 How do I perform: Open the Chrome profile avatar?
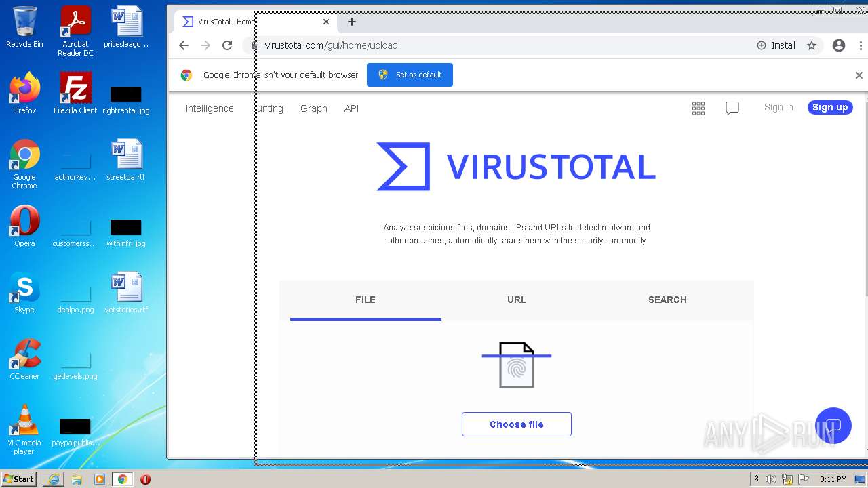839,45
